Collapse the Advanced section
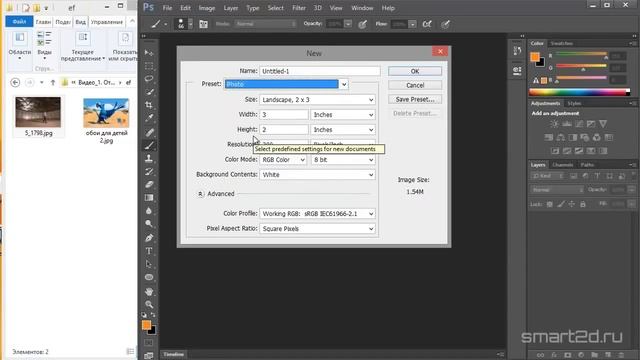This screenshot has width=640, height=360. point(200,194)
